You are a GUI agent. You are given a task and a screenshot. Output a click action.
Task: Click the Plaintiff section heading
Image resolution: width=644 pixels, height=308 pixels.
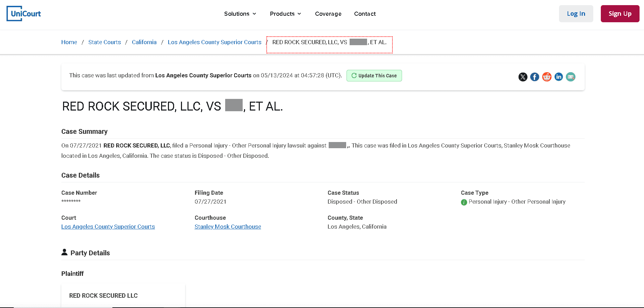[x=72, y=273]
